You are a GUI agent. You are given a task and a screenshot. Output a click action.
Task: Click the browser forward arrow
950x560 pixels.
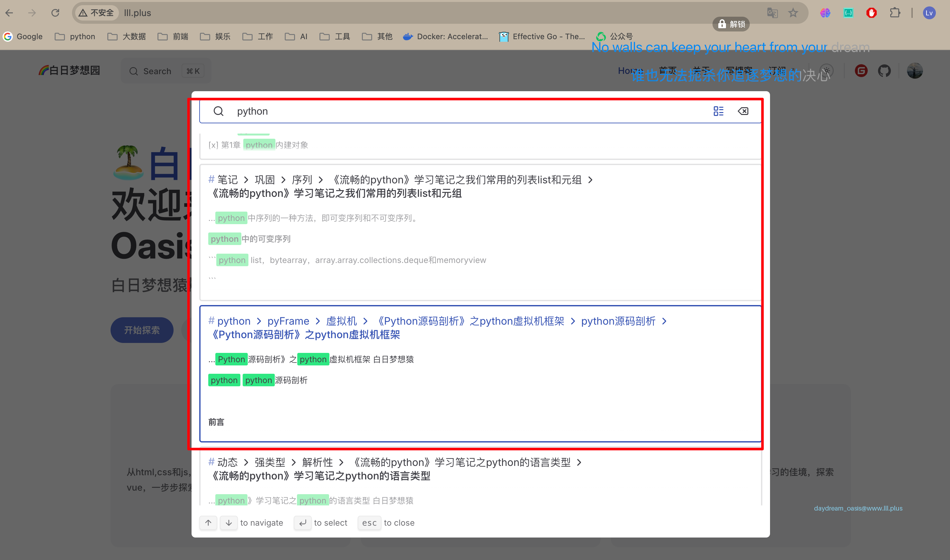coord(32,13)
